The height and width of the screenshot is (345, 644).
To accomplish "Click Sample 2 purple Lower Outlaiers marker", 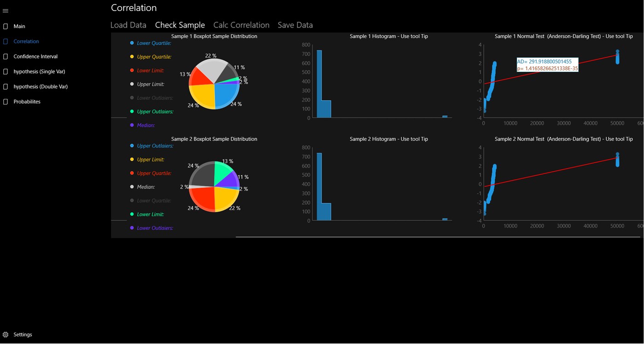I will [x=133, y=228].
